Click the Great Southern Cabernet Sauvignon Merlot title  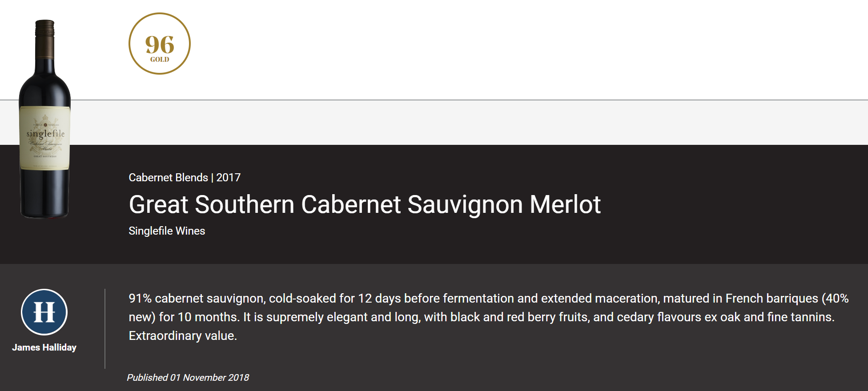click(365, 204)
